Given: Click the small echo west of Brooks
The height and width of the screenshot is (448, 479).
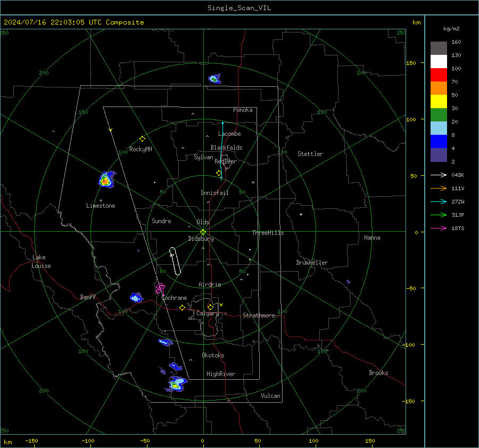Looking at the screenshot, I should (348, 281).
